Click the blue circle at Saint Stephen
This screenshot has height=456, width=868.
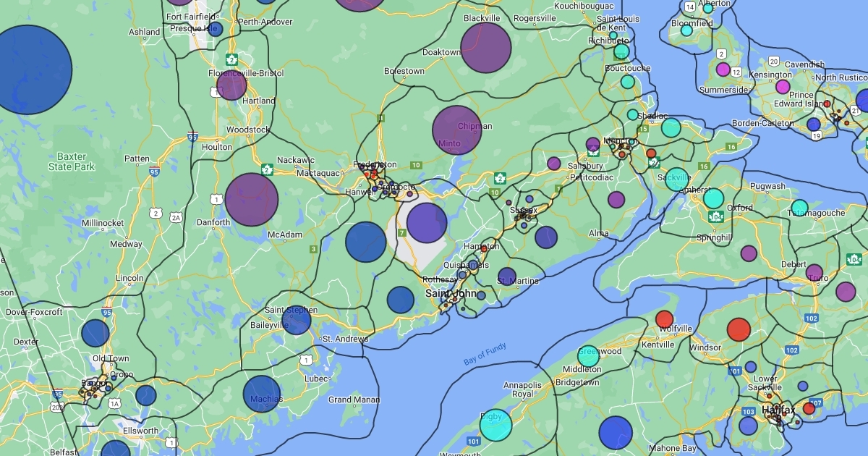[296, 320]
